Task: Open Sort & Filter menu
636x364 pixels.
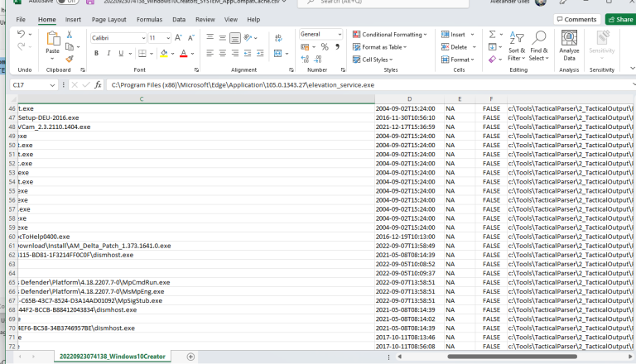Action: tap(517, 46)
